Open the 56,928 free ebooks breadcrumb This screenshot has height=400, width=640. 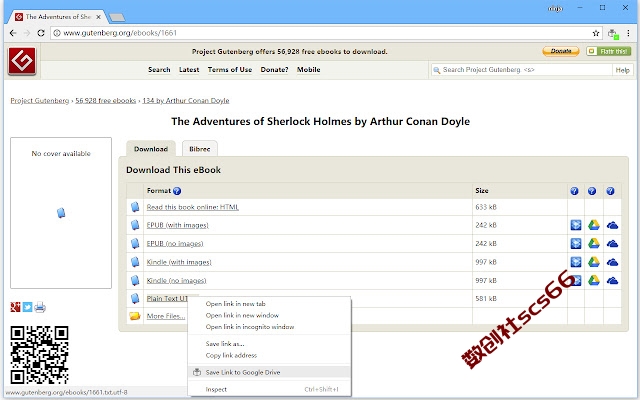106,100
